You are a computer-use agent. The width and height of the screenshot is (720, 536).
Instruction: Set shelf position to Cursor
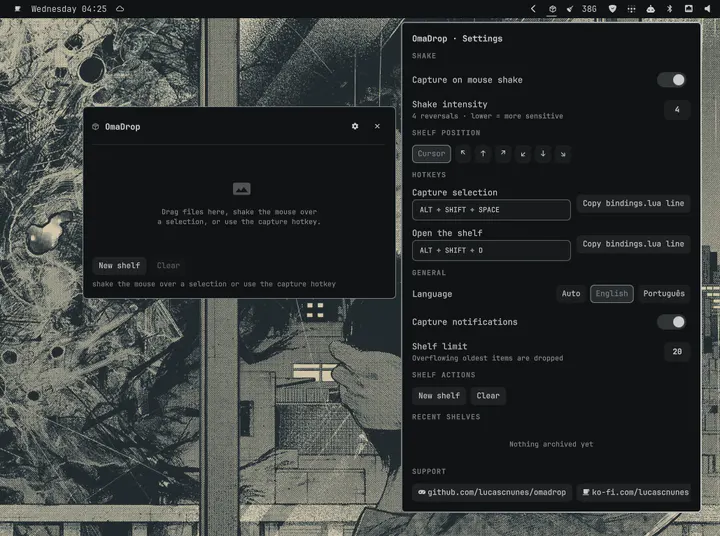pos(431,154)
